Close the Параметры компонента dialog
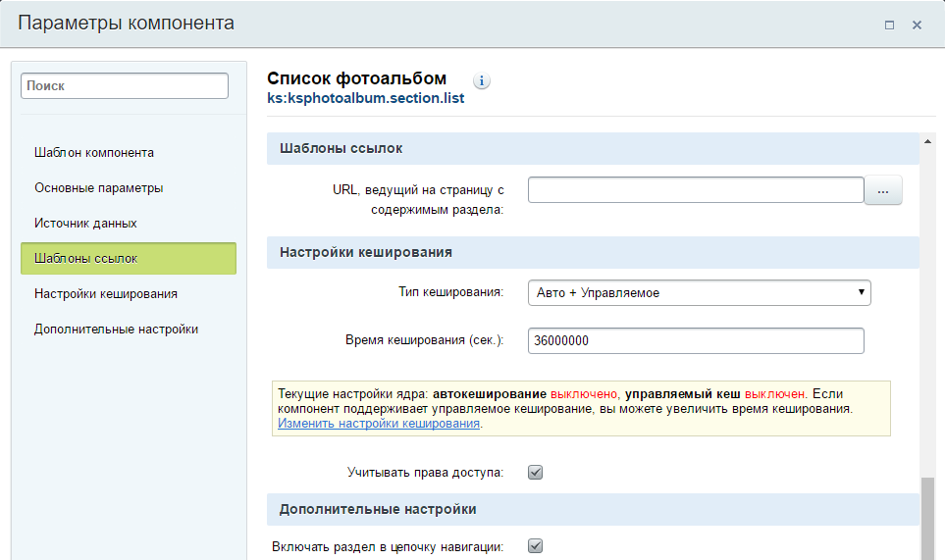 click(x=917, y=25)
